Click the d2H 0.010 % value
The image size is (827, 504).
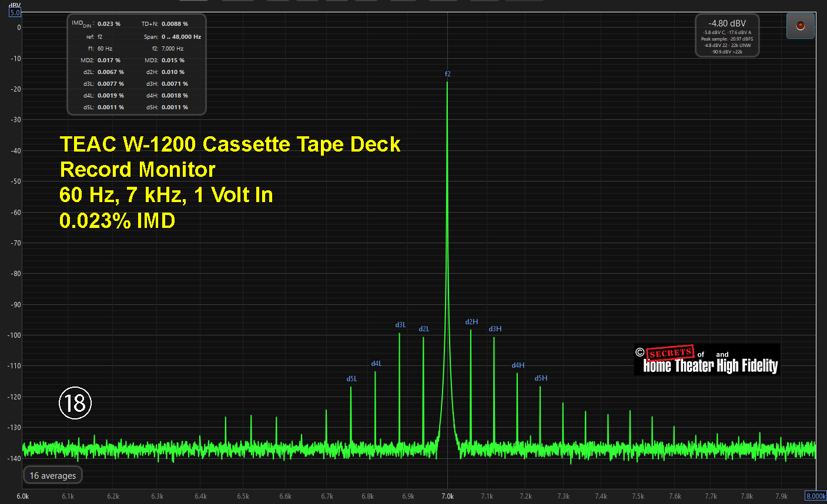tap(173, 72)
